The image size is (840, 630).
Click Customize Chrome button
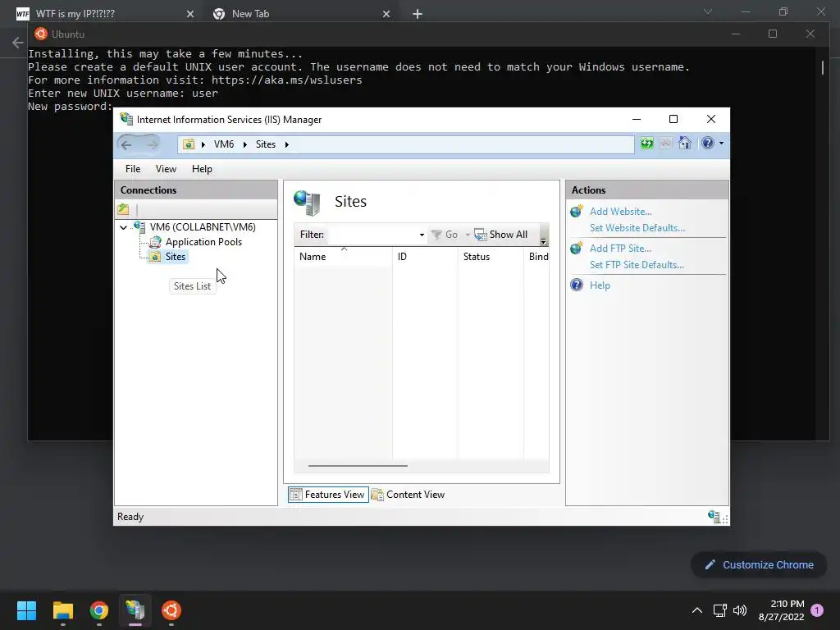759,564
